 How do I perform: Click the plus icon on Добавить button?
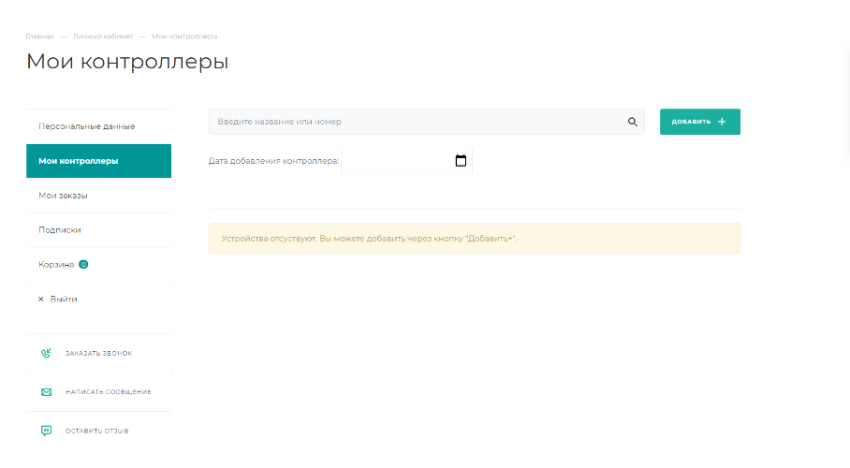tap(722, 121)
